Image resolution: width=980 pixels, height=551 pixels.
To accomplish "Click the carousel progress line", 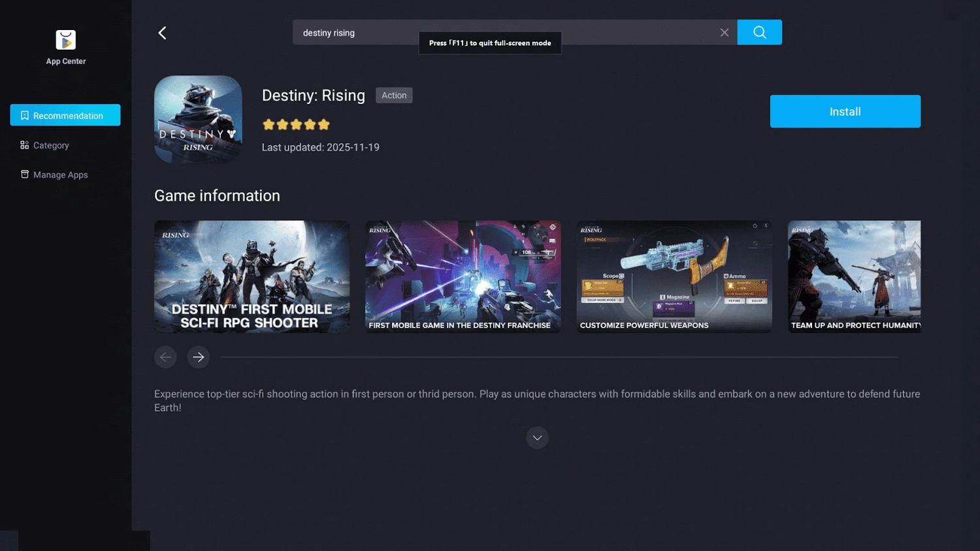I will (x=561, y=358).
